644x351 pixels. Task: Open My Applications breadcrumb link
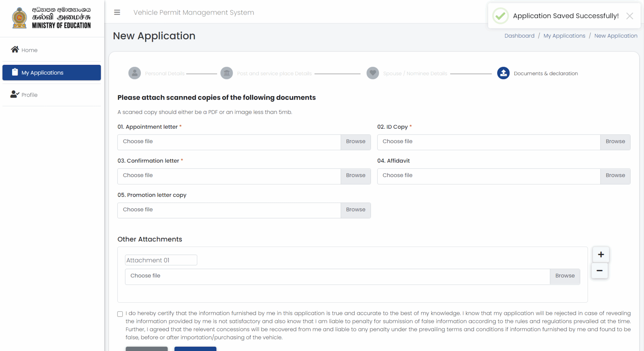[x=564, y=36]
